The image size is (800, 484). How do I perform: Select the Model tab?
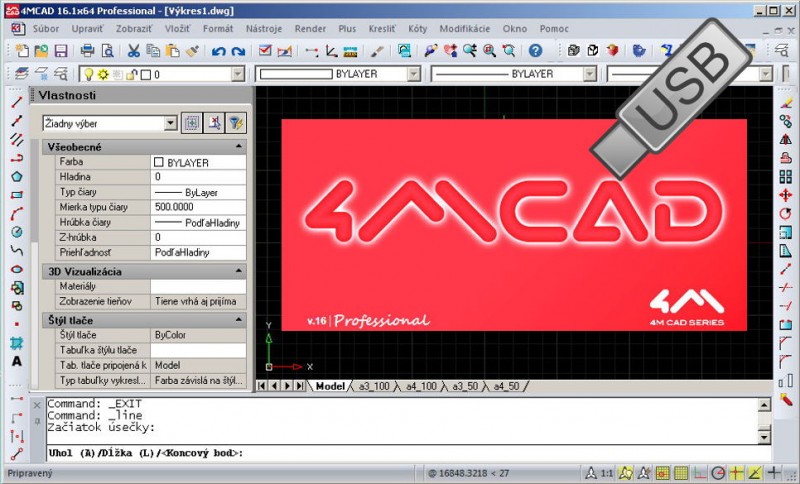coord(330,386)
